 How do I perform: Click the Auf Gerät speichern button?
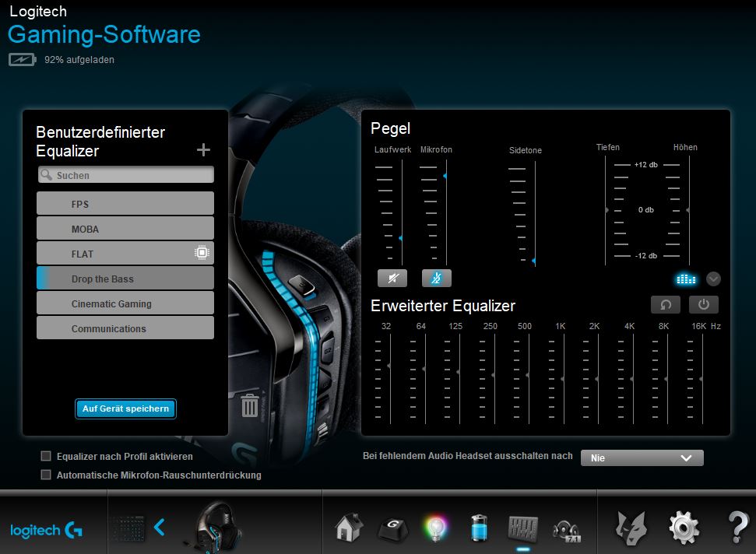[126, 408]
